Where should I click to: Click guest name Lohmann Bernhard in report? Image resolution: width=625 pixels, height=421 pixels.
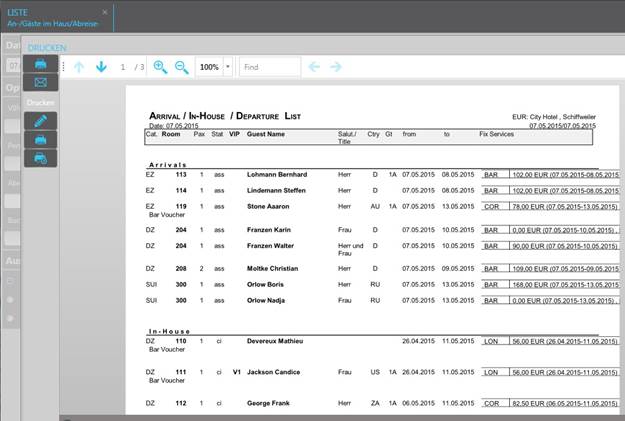click(276, 174)
